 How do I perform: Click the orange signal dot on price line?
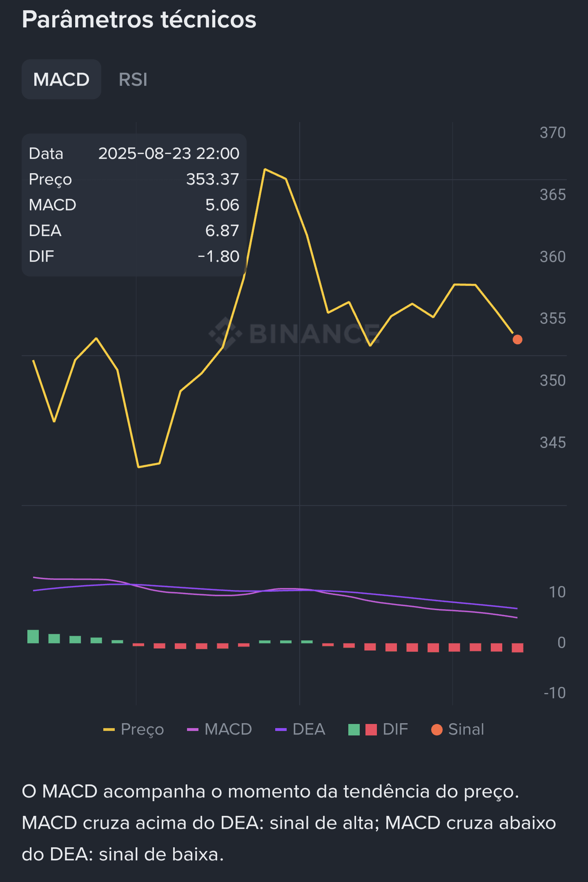pos(517,339)
